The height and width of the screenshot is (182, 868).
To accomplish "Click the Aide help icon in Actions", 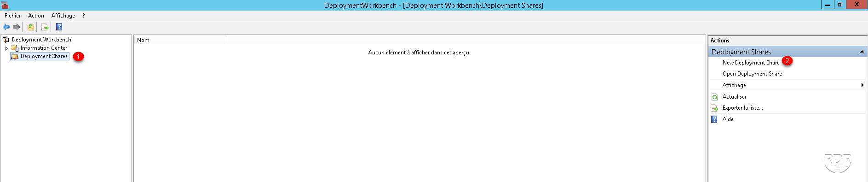I will [714, 119].
